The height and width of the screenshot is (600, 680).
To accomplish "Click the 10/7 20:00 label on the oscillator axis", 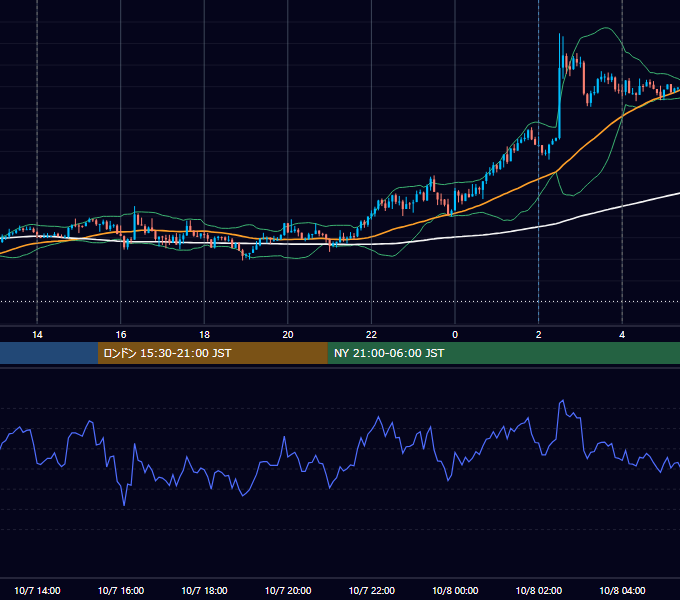I will click(x=288, y=590).
